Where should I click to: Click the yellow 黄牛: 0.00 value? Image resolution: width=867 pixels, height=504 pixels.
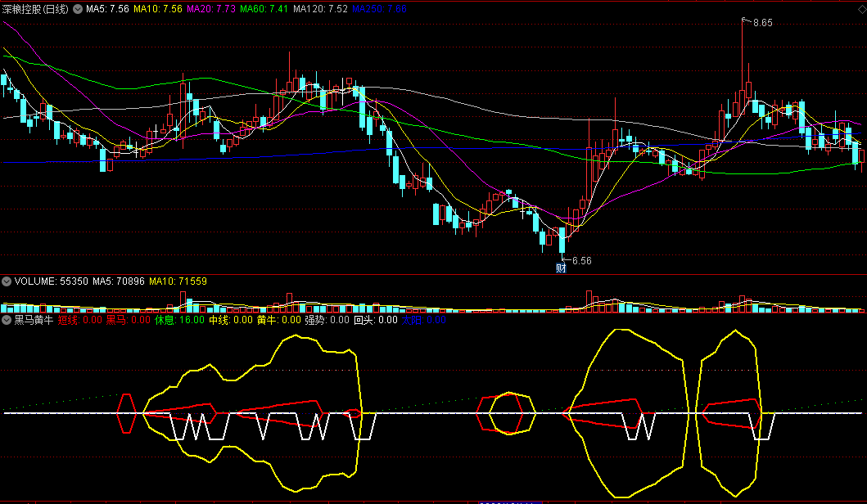pyautogui.click(x=278, y=320)
